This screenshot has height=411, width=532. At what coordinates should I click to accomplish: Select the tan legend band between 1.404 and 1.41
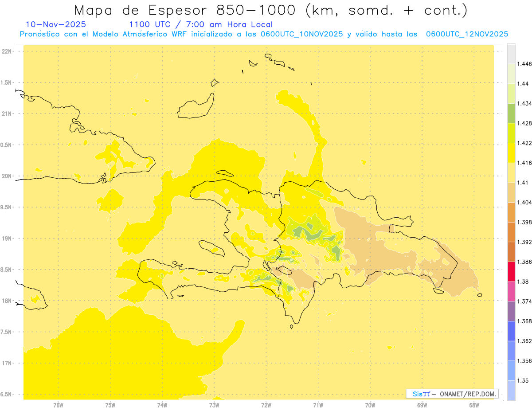[511, 192]
